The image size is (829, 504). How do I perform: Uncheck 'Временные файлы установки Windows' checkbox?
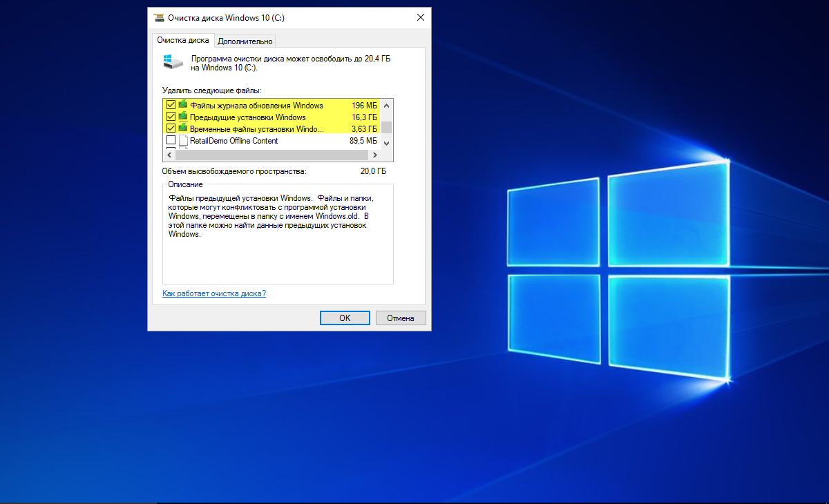coord(171,129)
